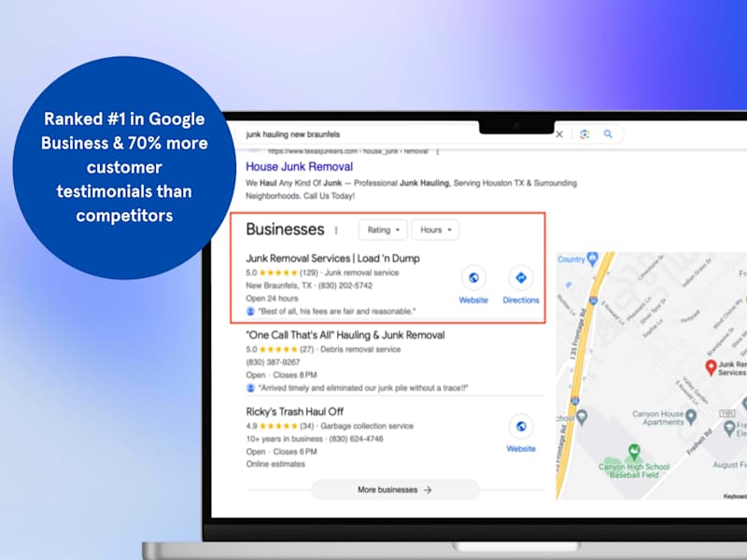Open the House Junk Removal result link

tap(299, 167)
